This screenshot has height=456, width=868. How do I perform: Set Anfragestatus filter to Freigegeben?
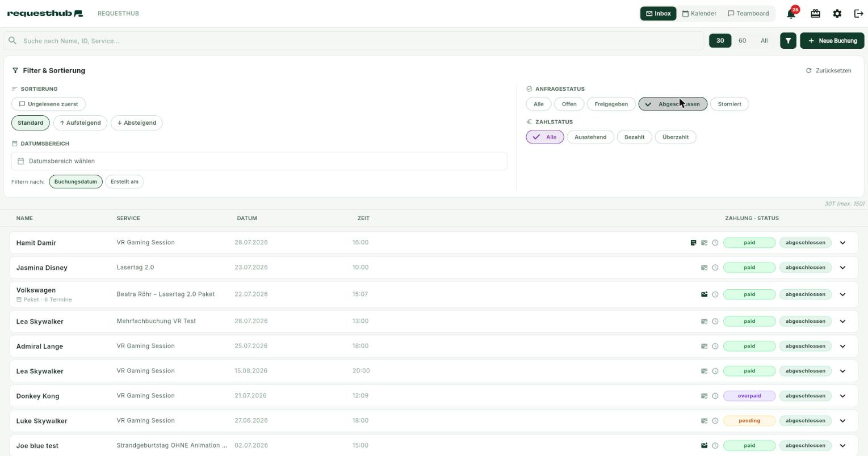(x=611, y=104)
